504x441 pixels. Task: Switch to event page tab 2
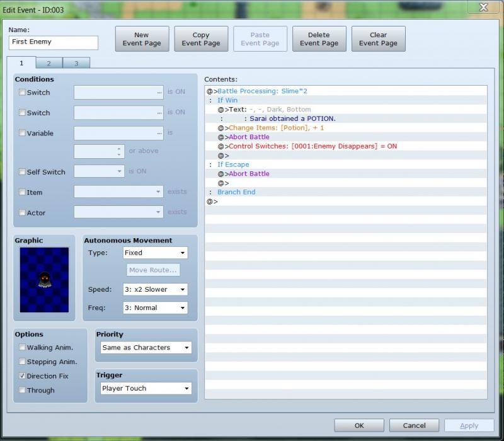tap(49, 63)
